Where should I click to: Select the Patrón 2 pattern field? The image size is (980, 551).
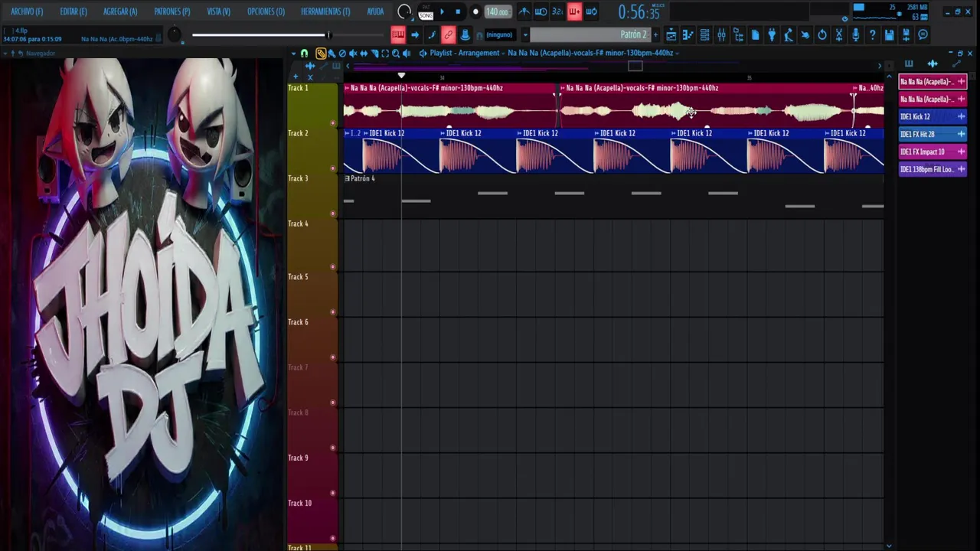click(x=590, y=34)
